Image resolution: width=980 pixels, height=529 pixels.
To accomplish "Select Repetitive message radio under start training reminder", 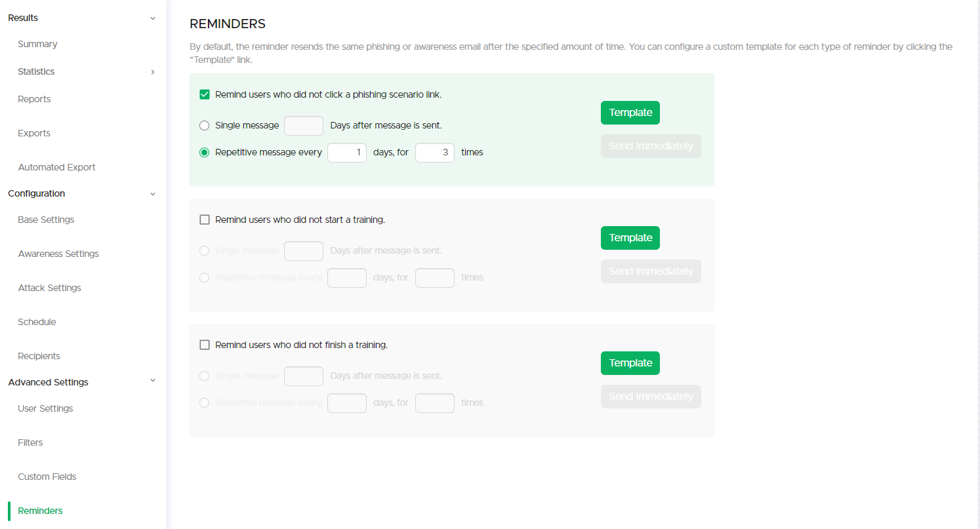I will (x=205, y=277).
